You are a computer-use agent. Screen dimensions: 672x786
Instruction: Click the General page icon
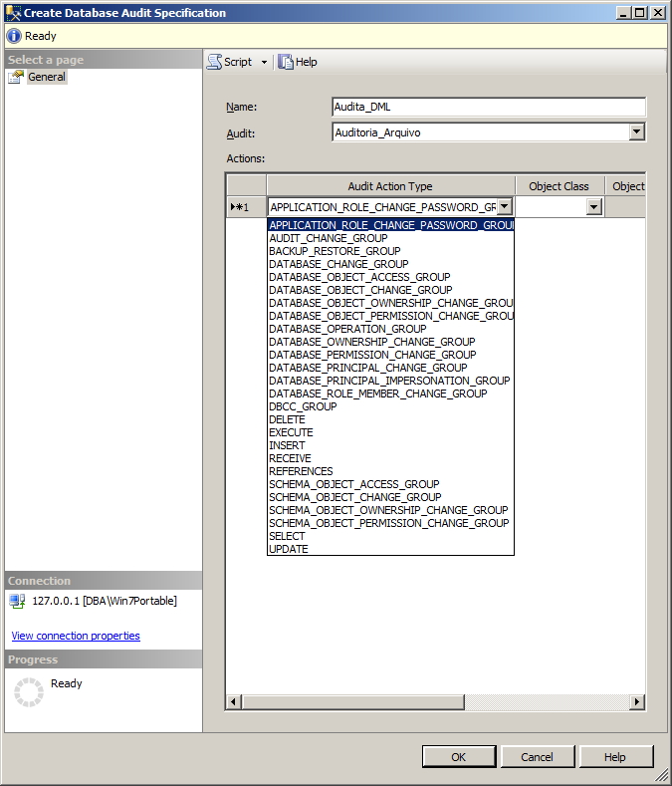click(16, 77)
